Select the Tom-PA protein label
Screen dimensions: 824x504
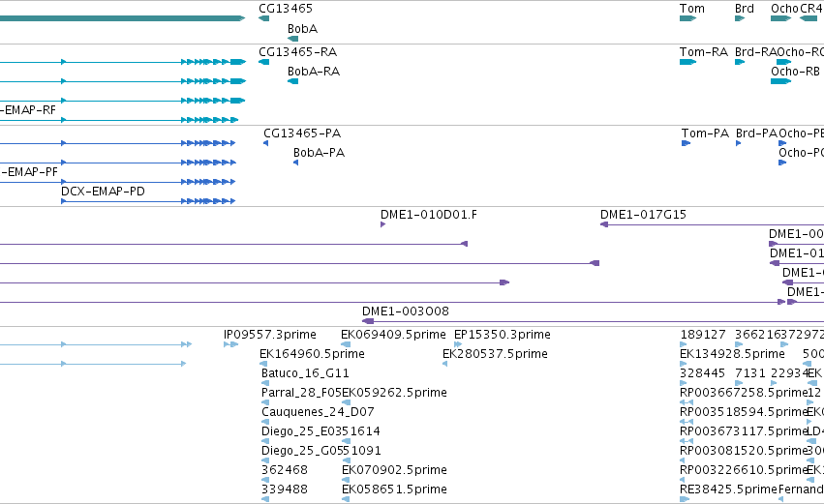(705, 133)
